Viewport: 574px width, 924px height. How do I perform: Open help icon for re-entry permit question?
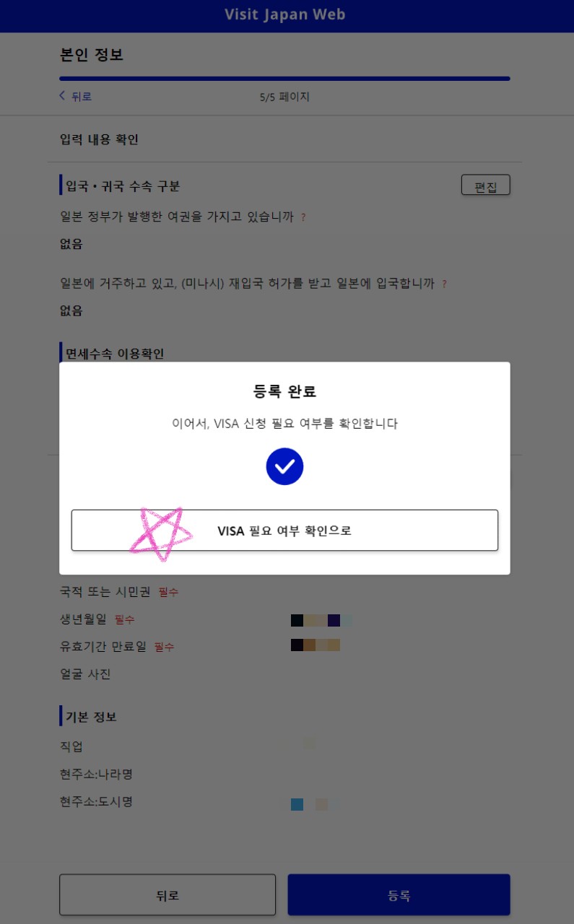click(x=444, y=284)
